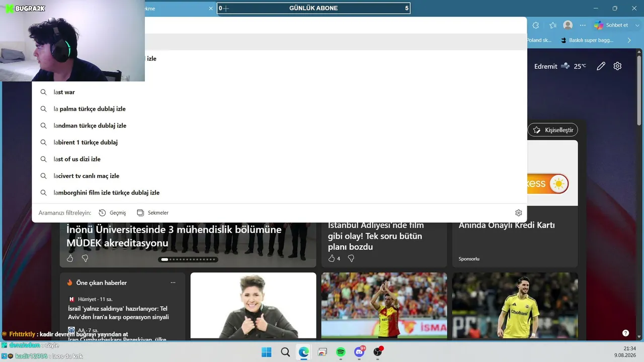Open the Edge three-dot settings menu
Screen dimensions: 644x362
(583, 25)
